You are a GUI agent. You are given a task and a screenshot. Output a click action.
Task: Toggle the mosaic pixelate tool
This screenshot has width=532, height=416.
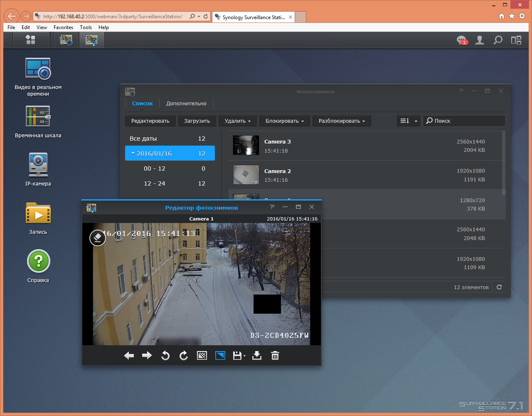pos(202,356)
